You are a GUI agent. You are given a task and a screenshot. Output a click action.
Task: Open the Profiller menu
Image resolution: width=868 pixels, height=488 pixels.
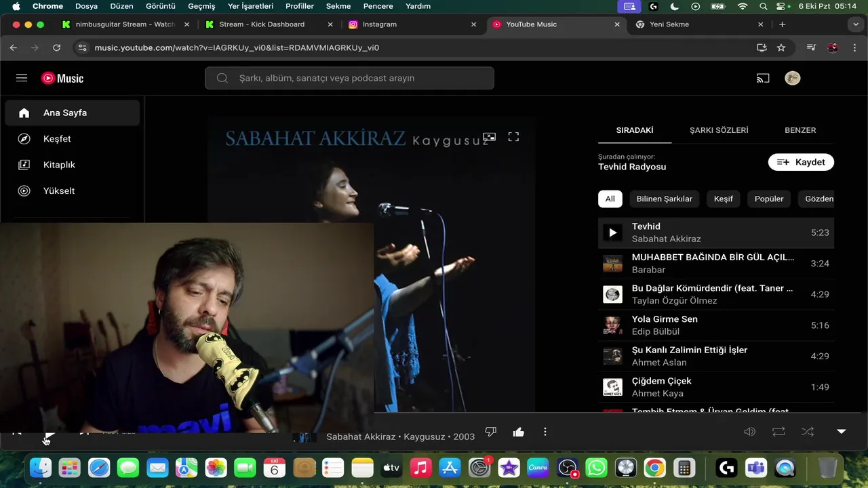(300, 6)
